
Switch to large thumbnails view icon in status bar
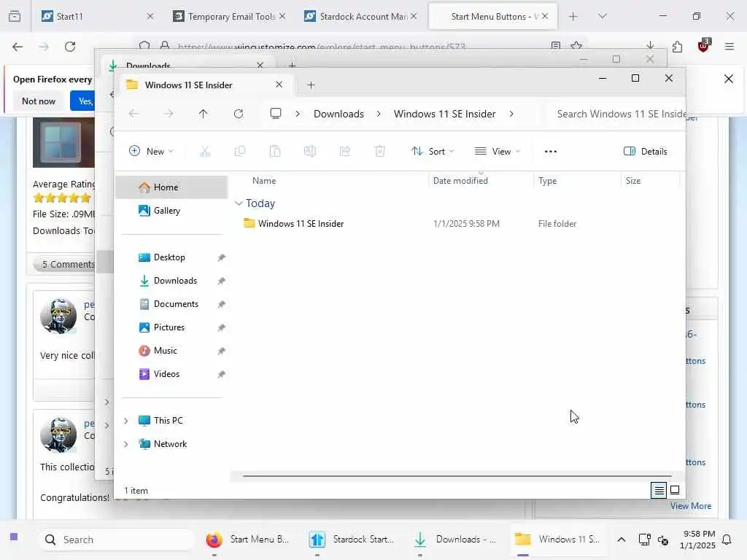click(x=675, y=490)
